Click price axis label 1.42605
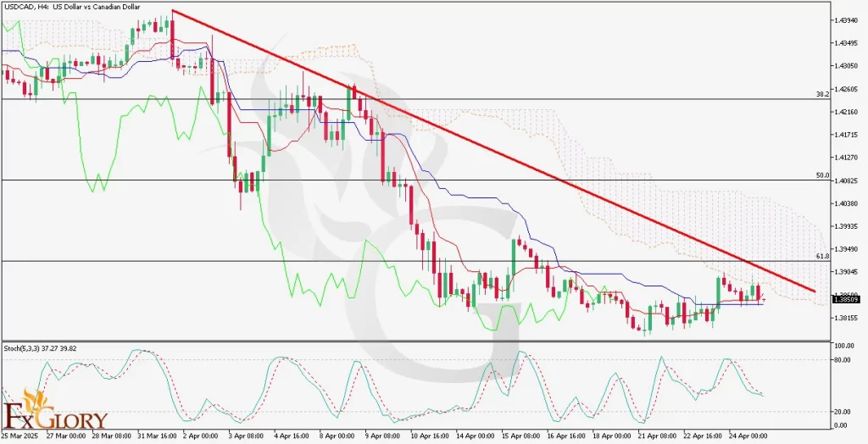 (848, 89)
